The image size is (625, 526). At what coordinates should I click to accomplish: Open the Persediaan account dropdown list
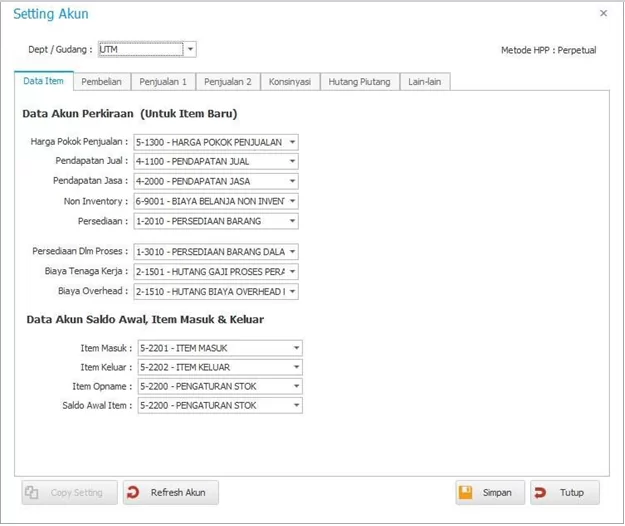click(292, 221)
